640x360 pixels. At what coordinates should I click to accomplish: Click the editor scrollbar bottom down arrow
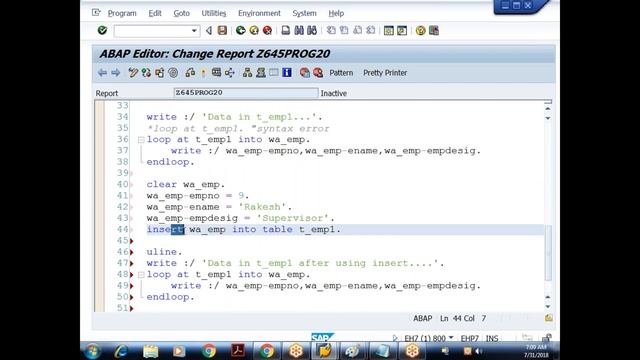[548, 307]
